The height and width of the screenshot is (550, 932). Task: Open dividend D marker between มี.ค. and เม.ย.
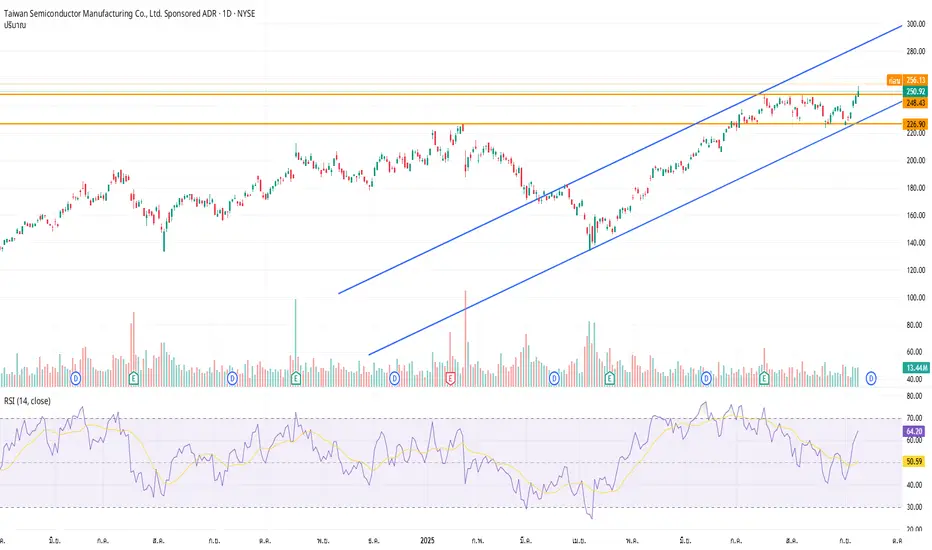point(554,378)
